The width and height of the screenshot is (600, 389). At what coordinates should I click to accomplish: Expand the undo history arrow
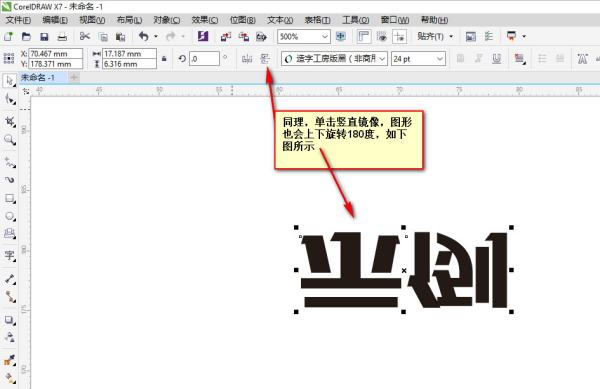[x=156, y=37]
